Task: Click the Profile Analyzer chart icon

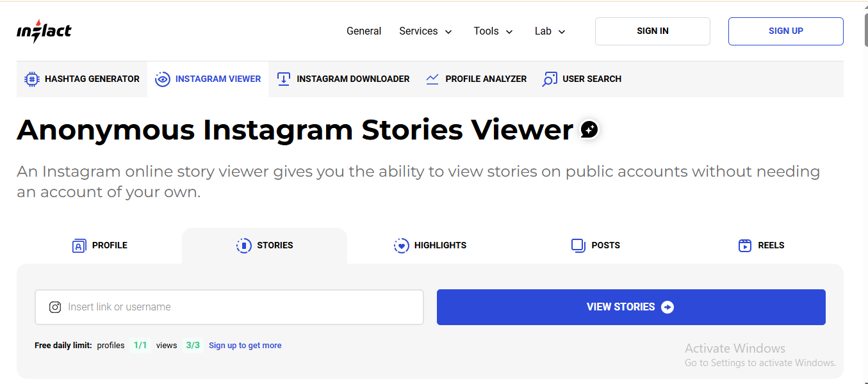Action: pyautogui.click(x=432, y=79)
